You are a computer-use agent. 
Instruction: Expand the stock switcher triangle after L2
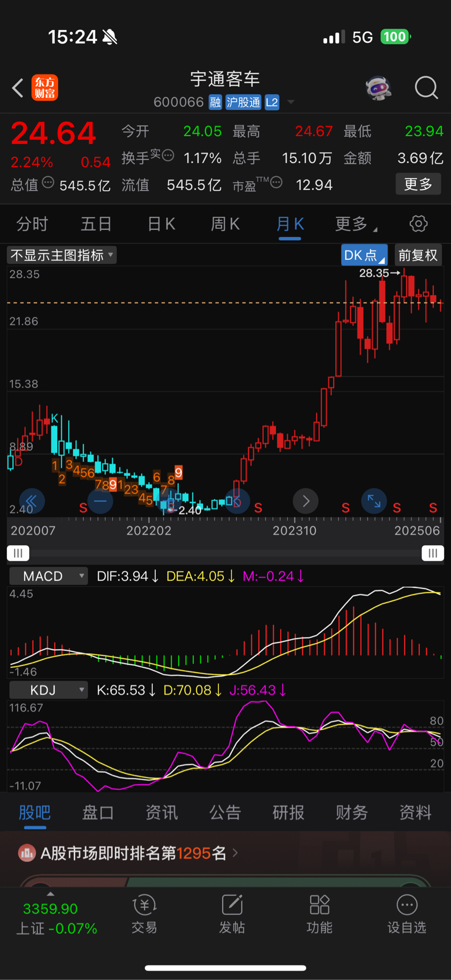(290, 102)
